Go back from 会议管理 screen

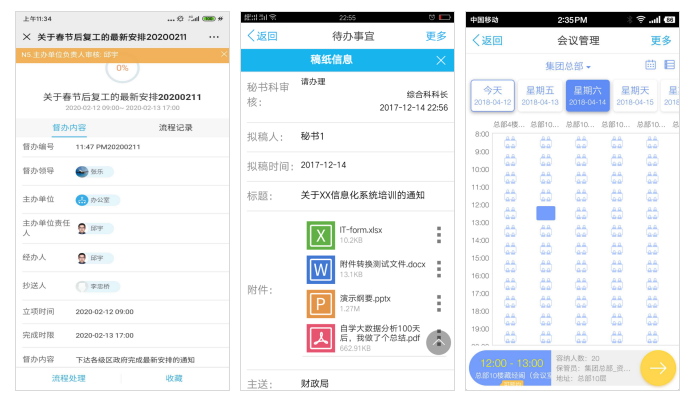487,41
